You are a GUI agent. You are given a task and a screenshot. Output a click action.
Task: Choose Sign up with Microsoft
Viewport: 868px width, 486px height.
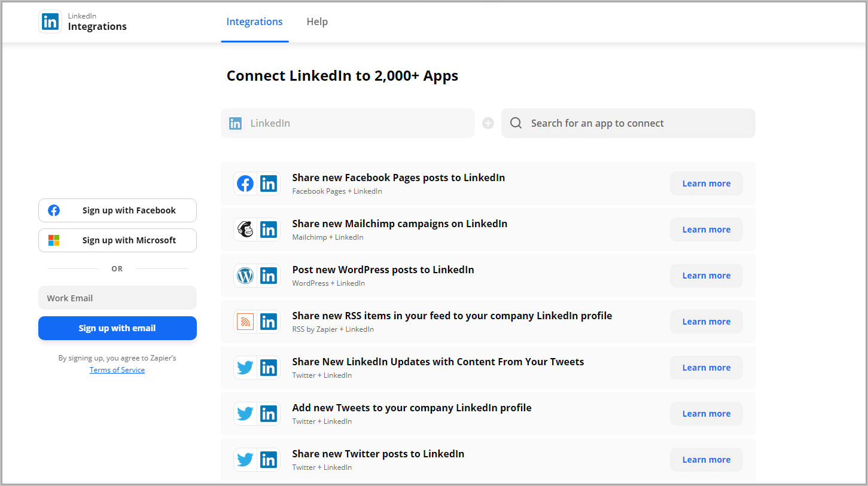pyautogui.click(x=117, y=240)
